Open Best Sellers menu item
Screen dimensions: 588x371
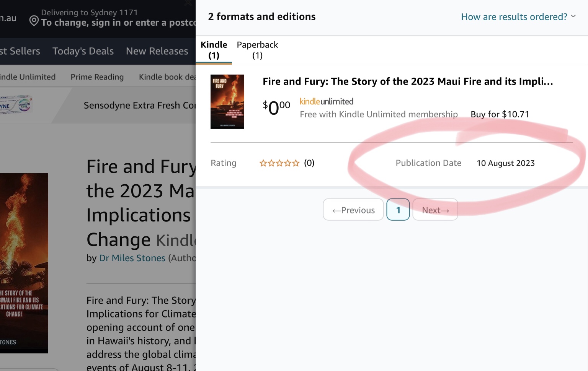tap(20, 51)
